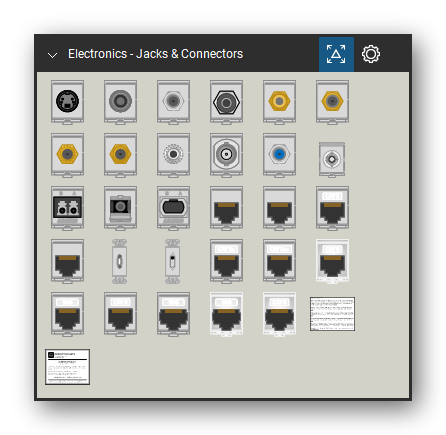Select the white knurled round jack
The image size is (446, 435).
(173, 155)
